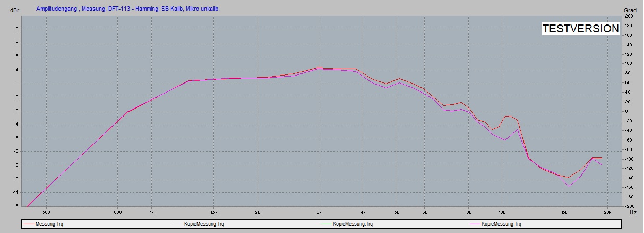
Task: Click the 6 value on dBr axis
Action: tap(18, 56)
